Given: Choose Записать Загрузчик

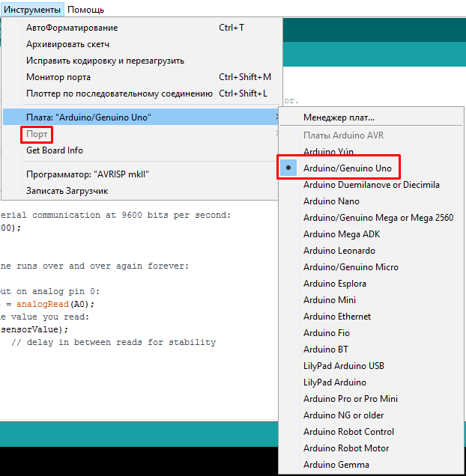Looking at the screenshot, I should 140,191.
